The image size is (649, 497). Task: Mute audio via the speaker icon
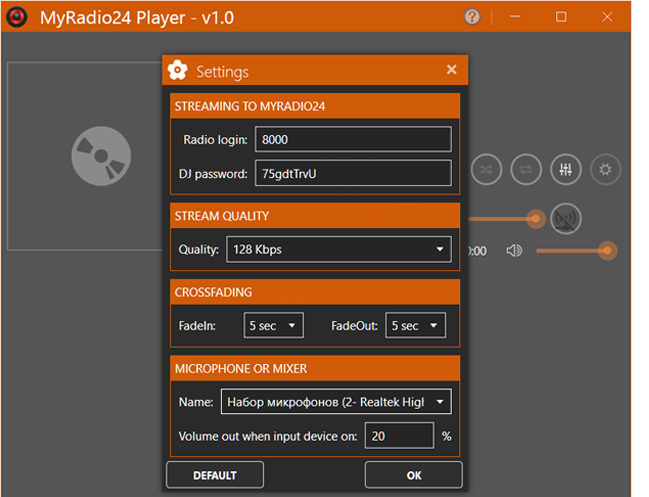pos(514,251)
